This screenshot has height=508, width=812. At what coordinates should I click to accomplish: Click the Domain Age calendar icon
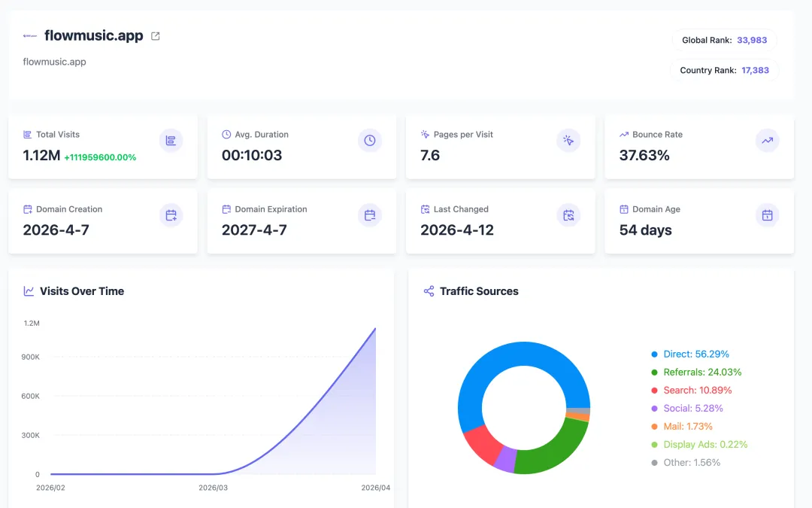click(768, 215)
